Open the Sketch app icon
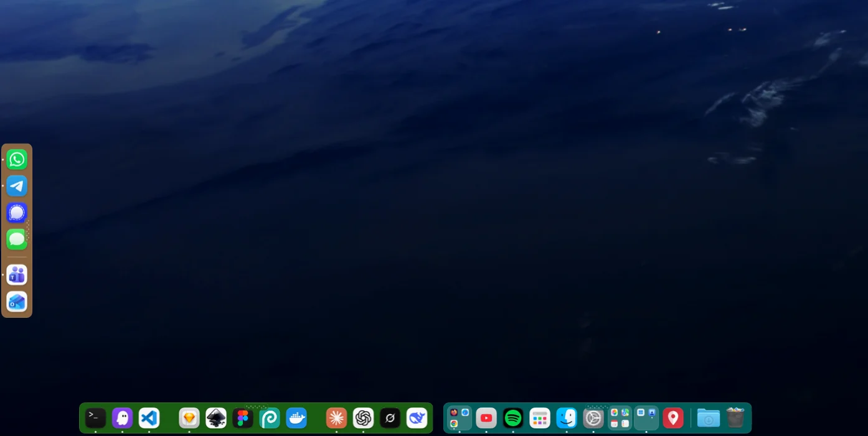 (x=189, y=418)
